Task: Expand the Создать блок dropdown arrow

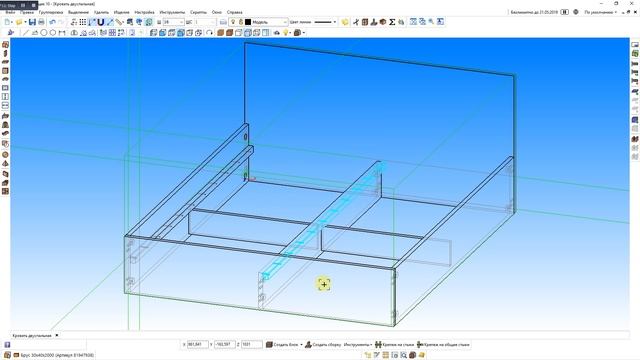Action: [301, 345]
